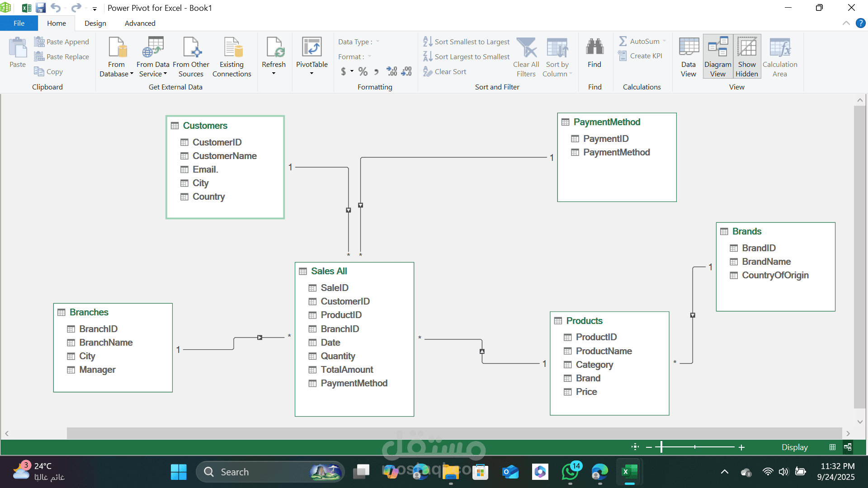The image size is (868, 488).
Task: Switch to the Home tab
Action: click(x=57, y=23)
